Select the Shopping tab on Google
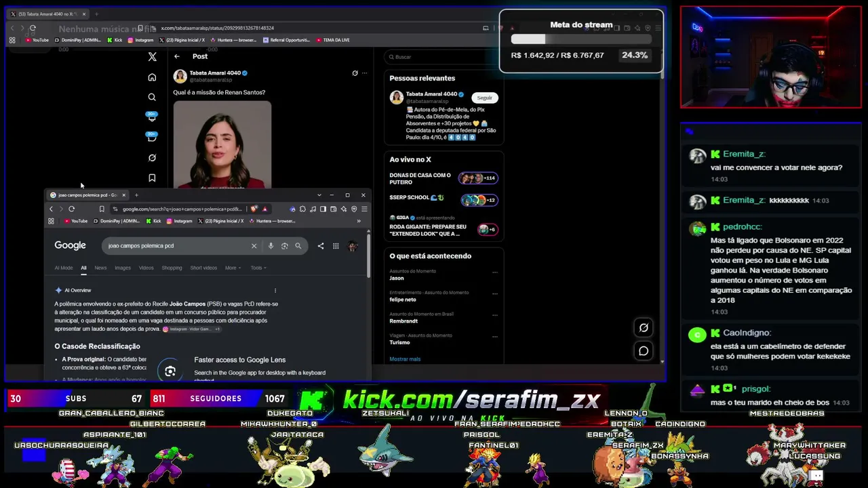Image resolution: width=868 pixels, height=488 pixels. coord(172,268)
